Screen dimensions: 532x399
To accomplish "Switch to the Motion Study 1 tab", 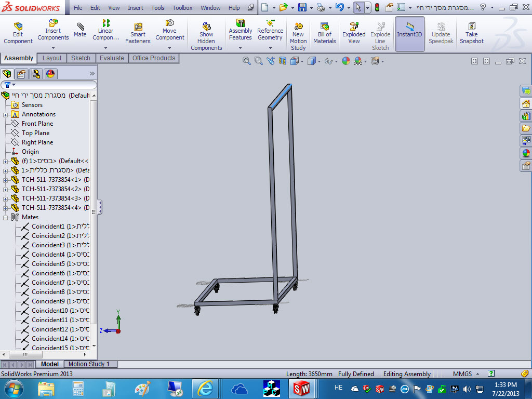I will click(89, 364).
